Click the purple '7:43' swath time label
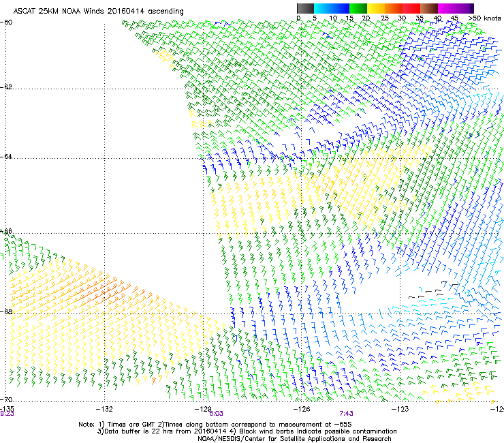The height and width of the screenshot is (443, 504). (x=346, y=414)
